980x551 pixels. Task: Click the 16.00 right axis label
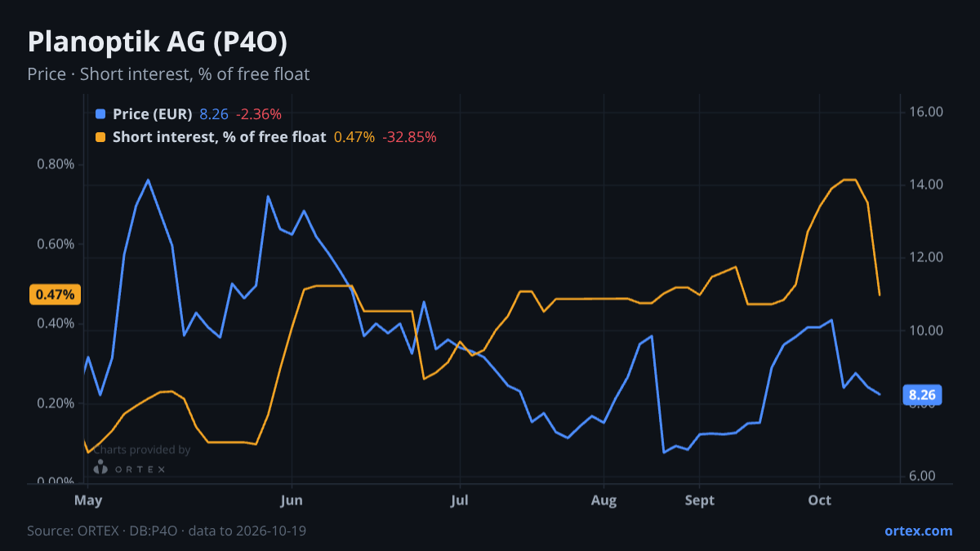click(926, 112)
